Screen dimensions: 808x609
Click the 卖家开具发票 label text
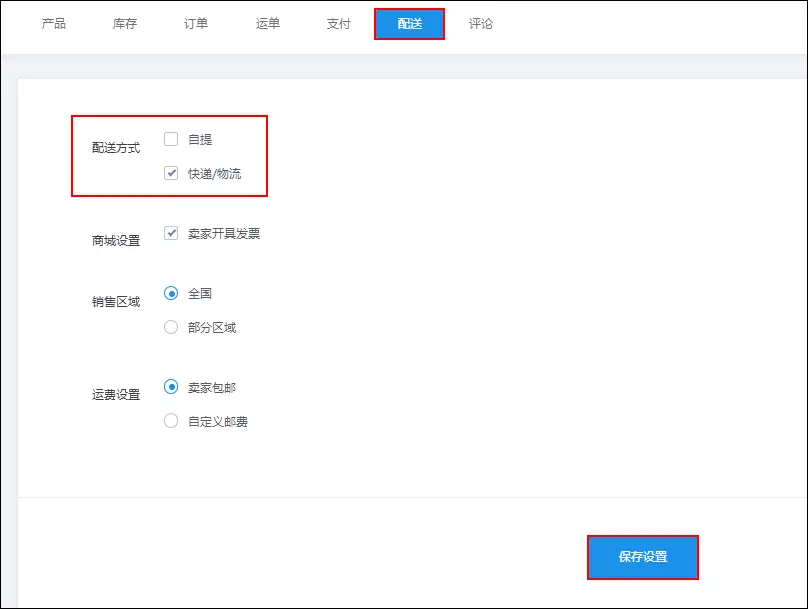pos(224,234)
